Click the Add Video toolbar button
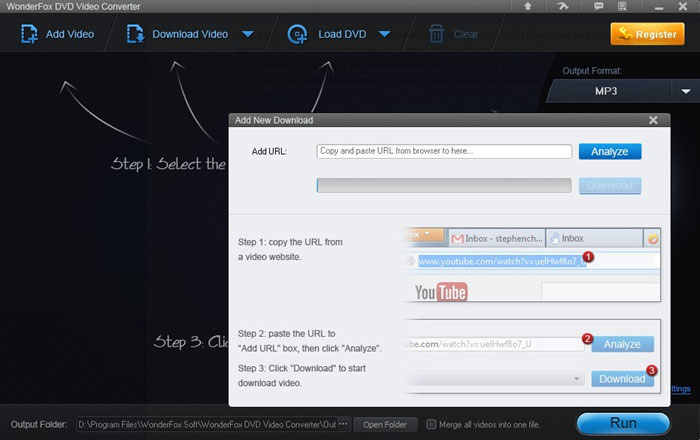 (58, 34)
